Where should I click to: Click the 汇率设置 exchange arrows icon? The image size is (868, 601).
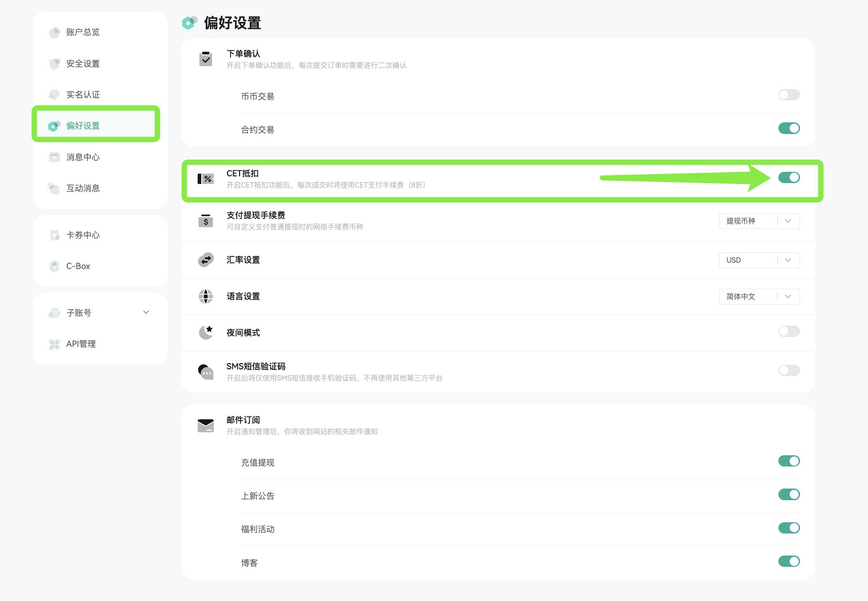click(x=206, y=260)
